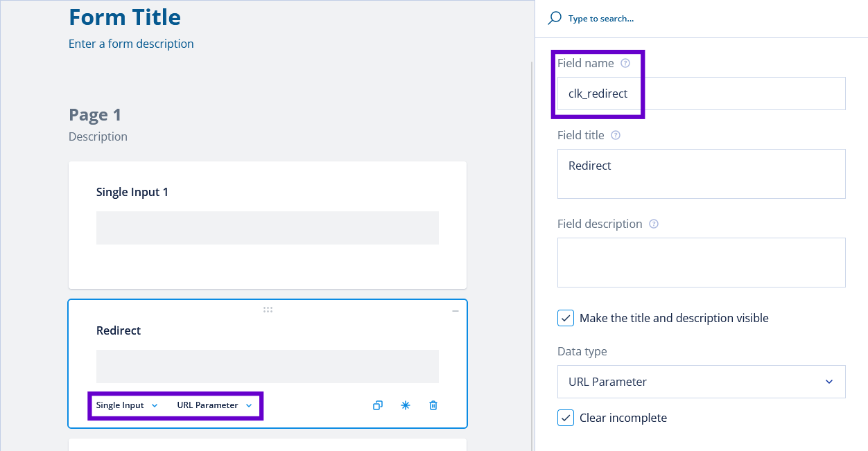Edit the Field name input clk_redirect
The height and width of the screenshot is (451, 868).
pos(702,94)
